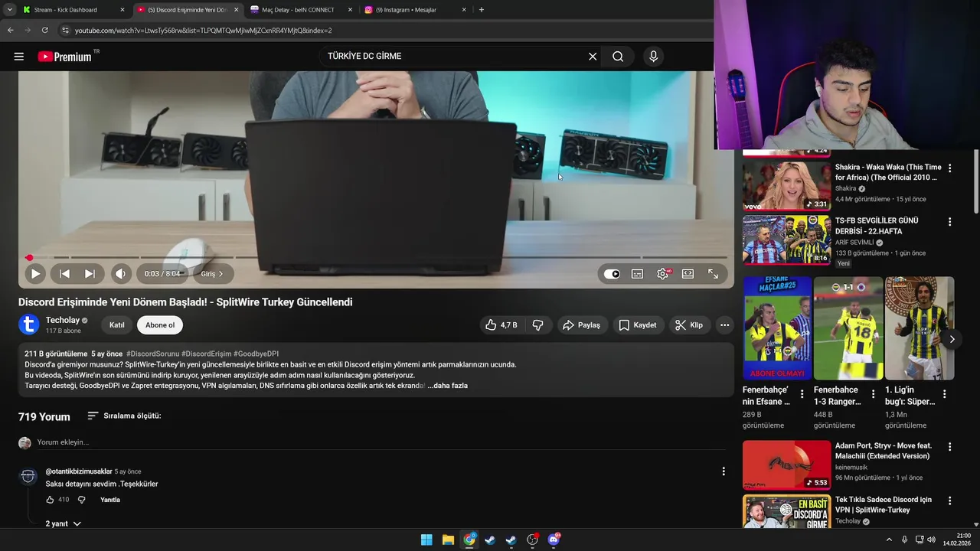Switch to theater mode
This screenshot has width=980, height=551.
tap(688, 274)
